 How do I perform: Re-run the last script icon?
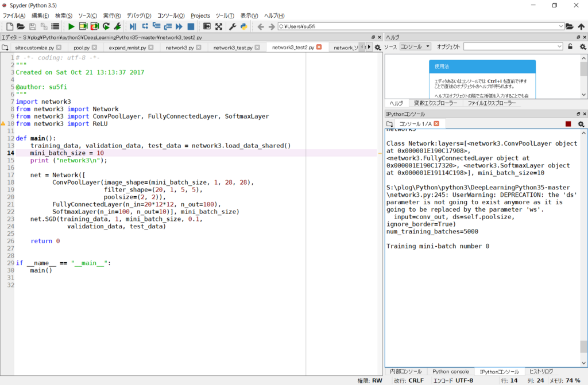click(x=106, y=26)
